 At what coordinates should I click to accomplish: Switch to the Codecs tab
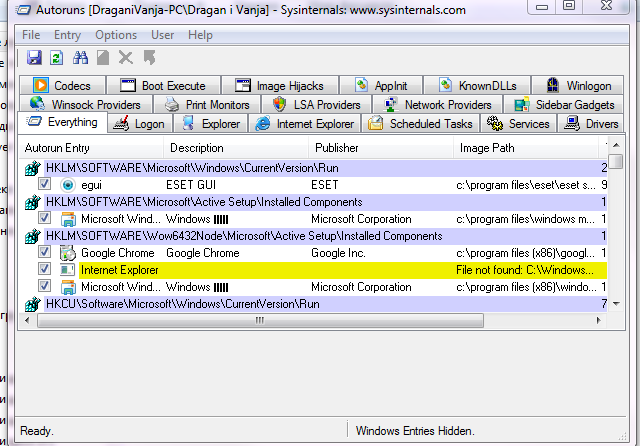click(62, 85)
